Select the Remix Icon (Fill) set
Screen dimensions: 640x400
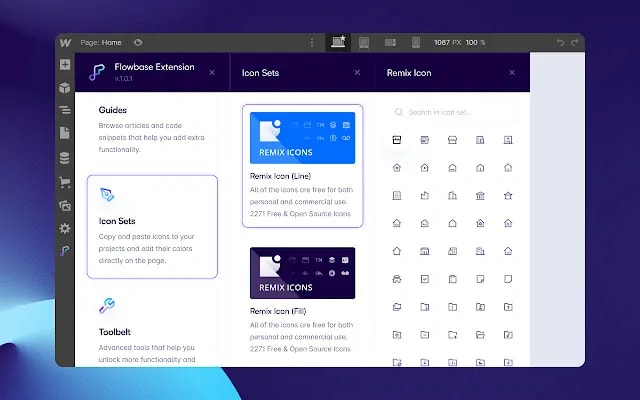(302, 300)
